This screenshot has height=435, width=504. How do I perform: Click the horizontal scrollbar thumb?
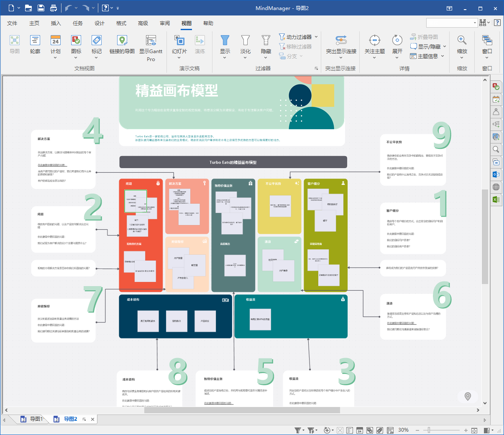pyautogui.click(x=242, y=410)
